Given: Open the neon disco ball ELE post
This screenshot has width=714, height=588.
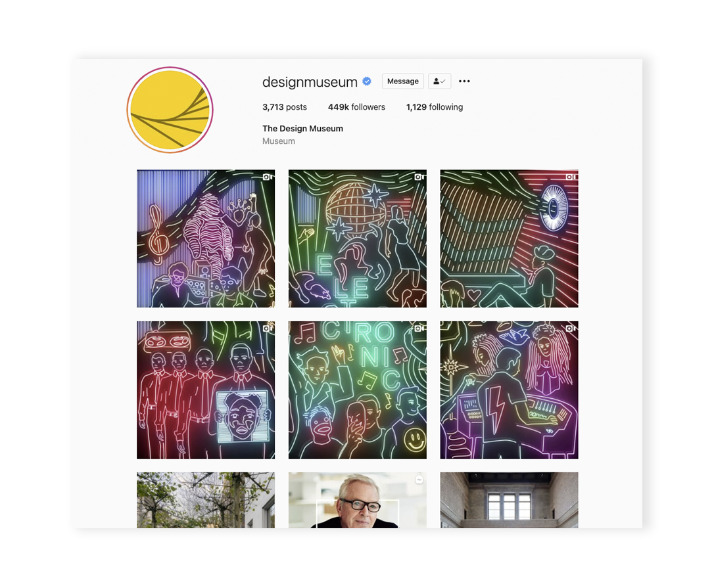Looking at the screenshot, I should point(358,238).
